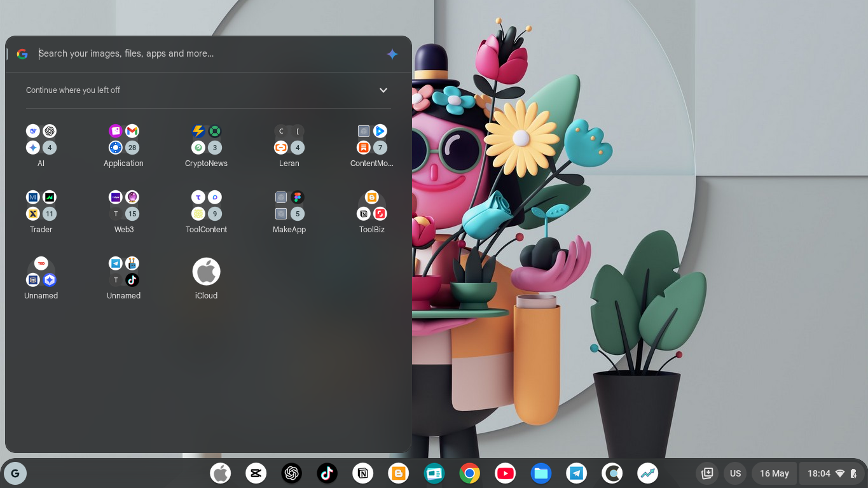Open Telegram from the shelf

pyautogui.click(x=577, y=473)
